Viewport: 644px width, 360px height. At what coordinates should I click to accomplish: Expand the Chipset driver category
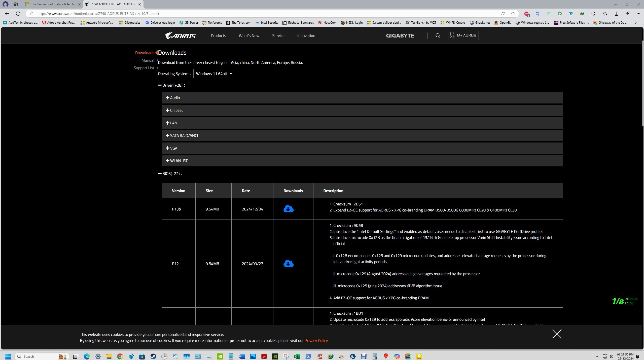click(x=362, y=110)
